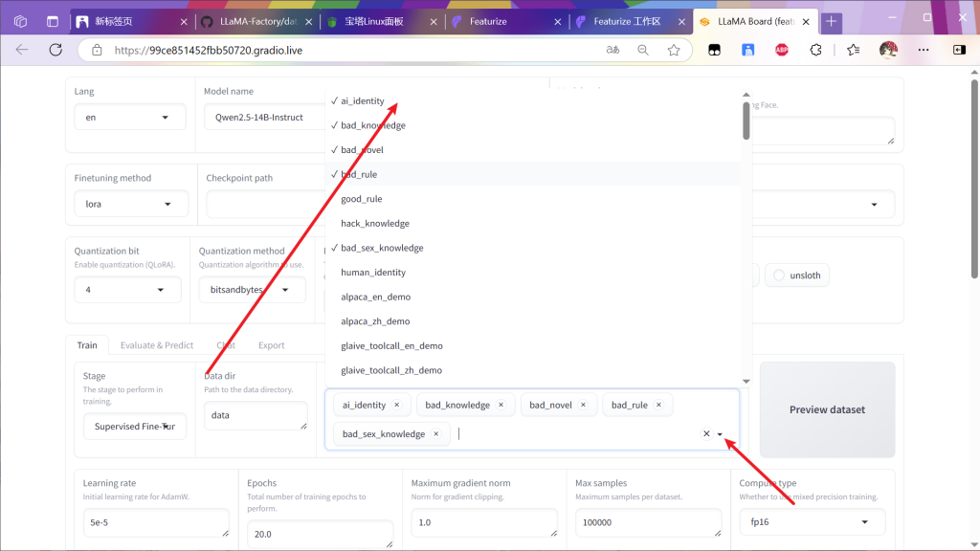Click the browser address bar URL
This screenshot has height=551, width=980.
point(208,50)
